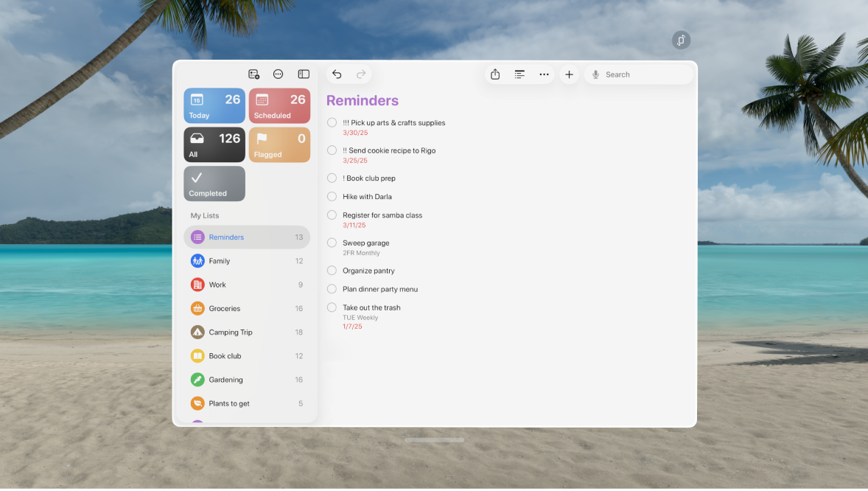Screen dimensions: 868x491
Task: Mark 'Hike with Darla' as completed
Action: point(331,196)
